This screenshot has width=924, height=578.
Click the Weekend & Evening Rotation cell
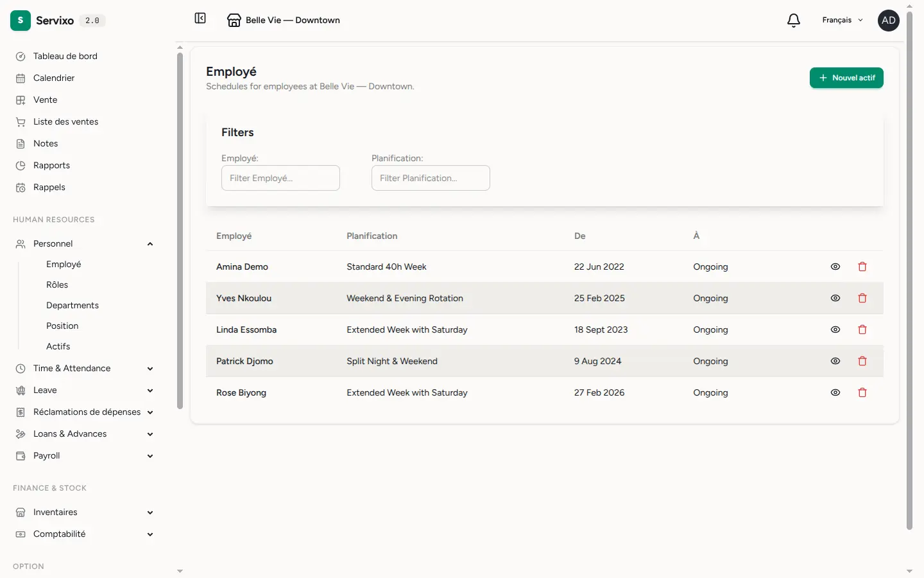[x=405, y=299]
